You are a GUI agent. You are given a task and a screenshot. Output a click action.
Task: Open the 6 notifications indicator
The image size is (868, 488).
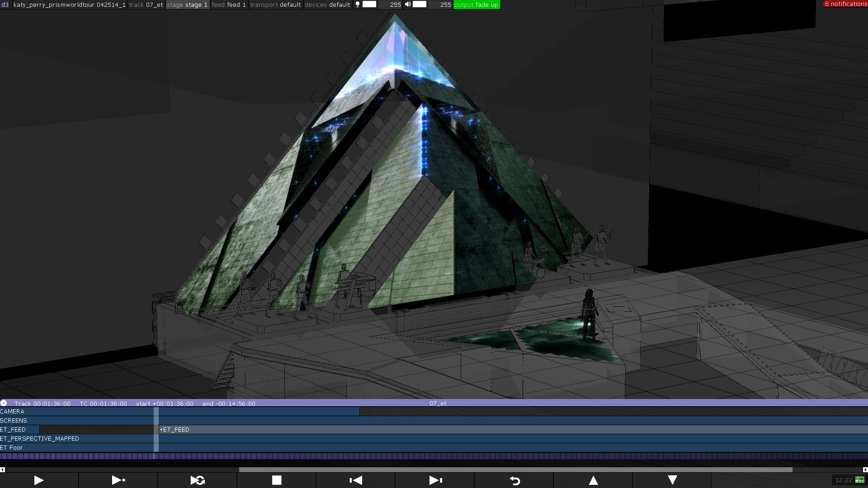[x=845, y=4]
